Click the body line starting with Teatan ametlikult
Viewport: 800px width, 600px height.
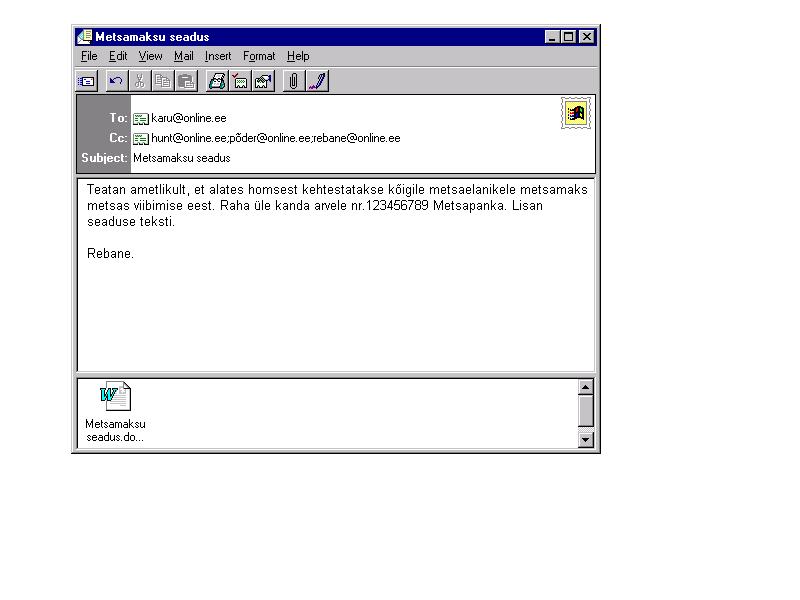click(337, 190)
